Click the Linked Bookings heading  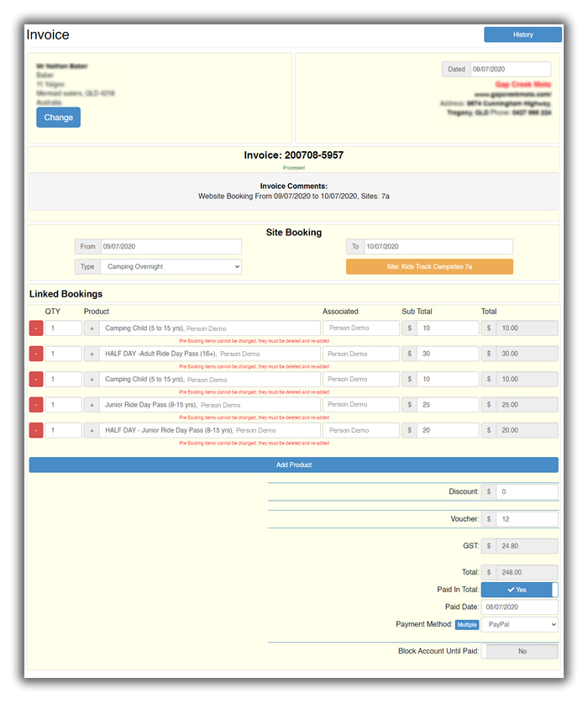66,294
